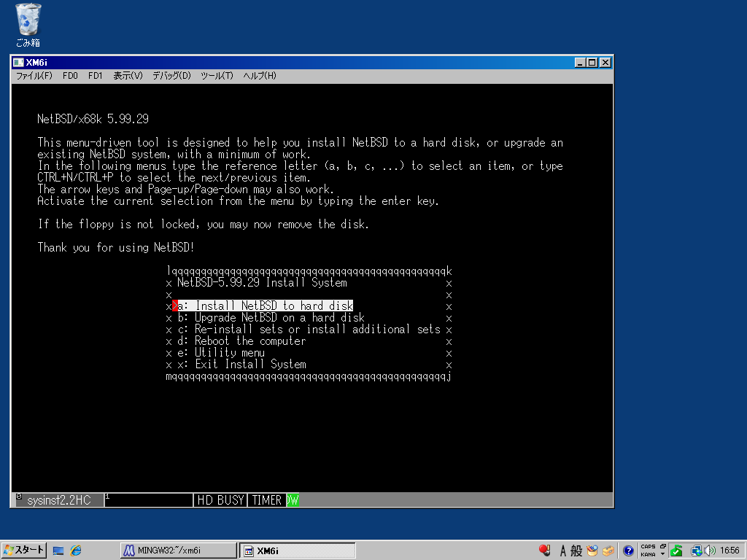Image resolution: width=747 pixels, height=560 pixels.
Task: Open the ファイル(F) menu
Action: point(34,76)
